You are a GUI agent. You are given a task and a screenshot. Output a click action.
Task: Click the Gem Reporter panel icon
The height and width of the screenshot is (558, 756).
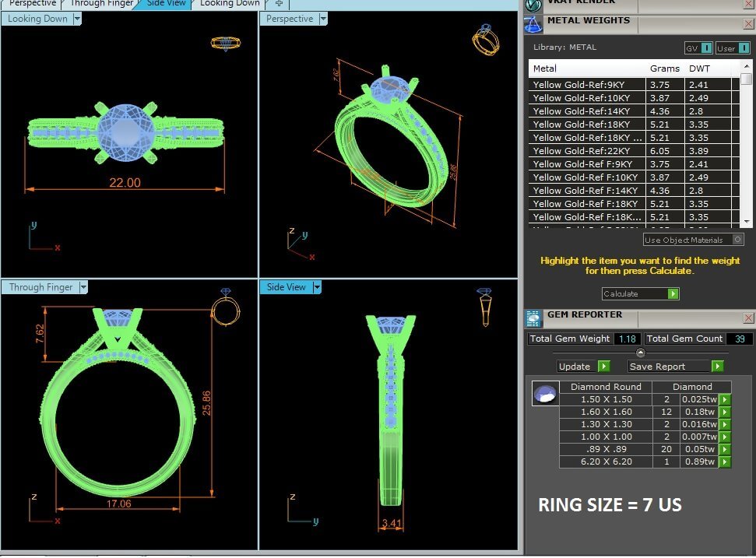click(x=533, y=318)
